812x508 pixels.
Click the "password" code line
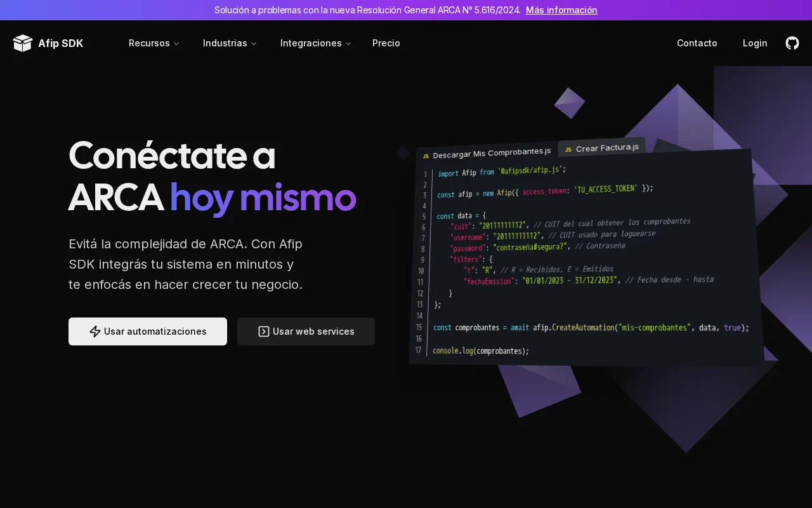(537, 246)
